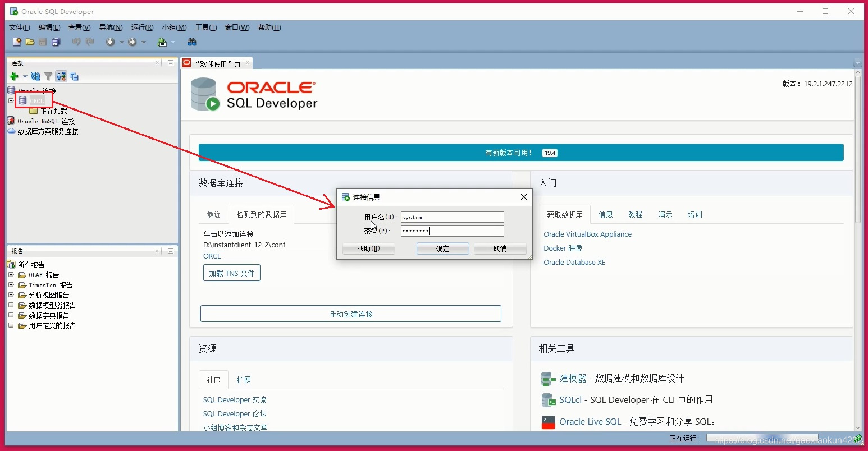This screenshot has width=868, height=451.
Task: Minimize the 报告 panel
Action: coord(170,251)
